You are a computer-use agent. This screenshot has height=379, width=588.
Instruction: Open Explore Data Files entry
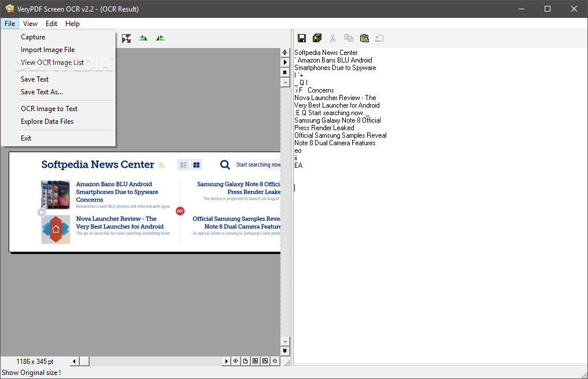tap(58, 121)
